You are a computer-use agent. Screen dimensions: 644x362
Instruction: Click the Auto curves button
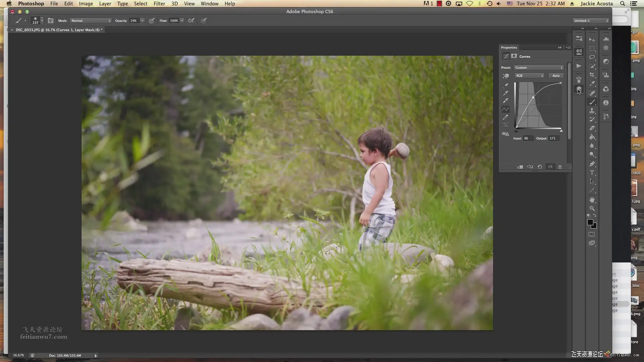[556, 76]
